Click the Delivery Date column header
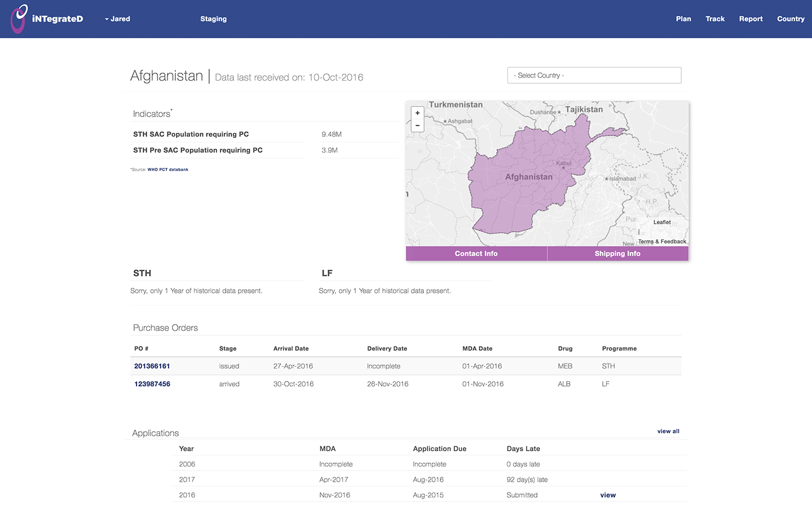Image resolution: width=812 pixels, height=506 pixels. coord(387,349)
